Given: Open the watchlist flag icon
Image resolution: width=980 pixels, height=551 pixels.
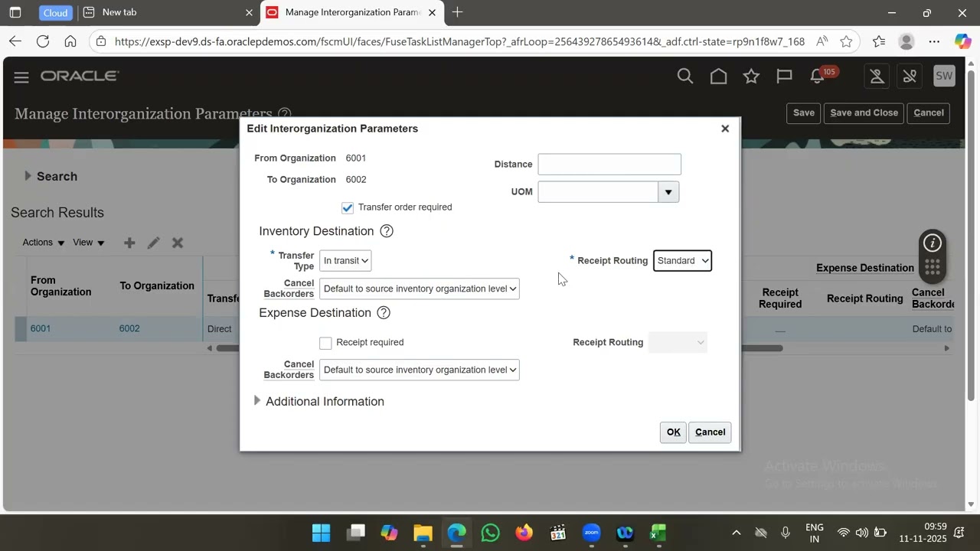Looking at the screenshot, I should click(784, 77).
